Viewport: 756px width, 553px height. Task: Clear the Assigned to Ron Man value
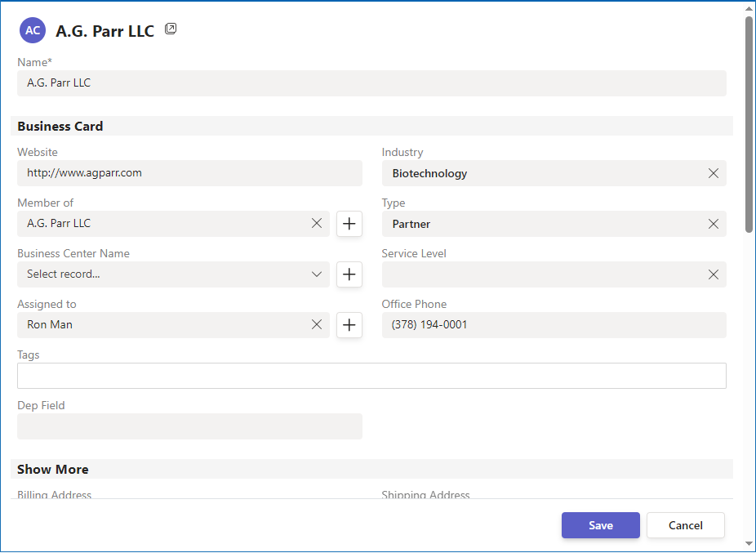click(317, 324)
